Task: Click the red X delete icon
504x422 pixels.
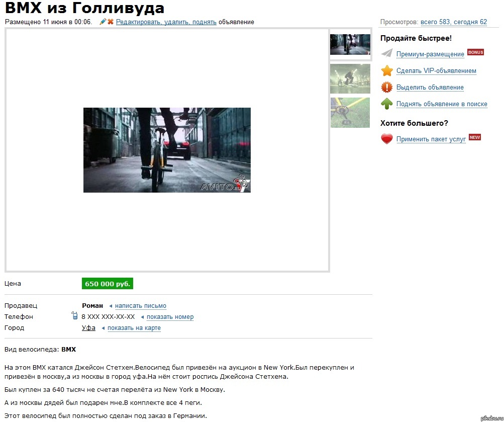Action: (x=111, y=22)
